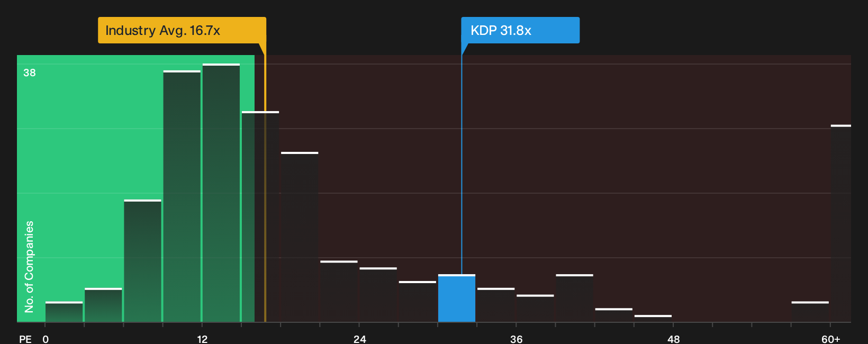
Task: Click the x-axis tick label '24'
Action: point(360,339)
